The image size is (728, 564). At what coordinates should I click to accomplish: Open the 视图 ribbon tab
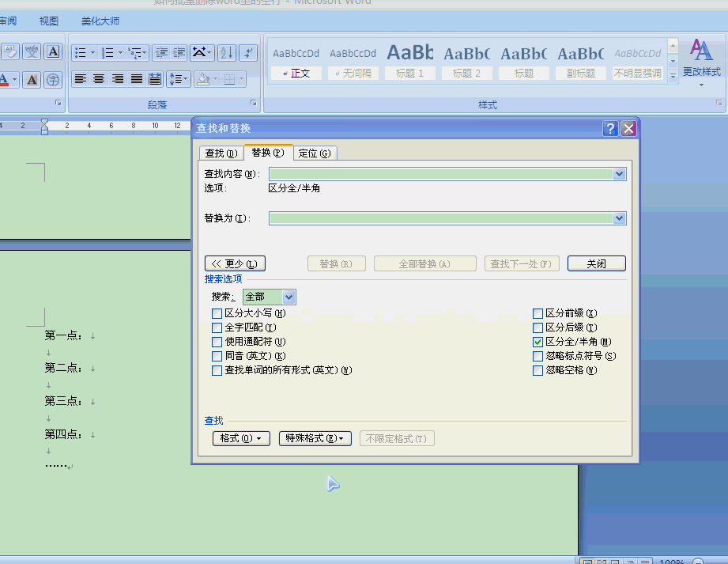[x=49, y=21]
